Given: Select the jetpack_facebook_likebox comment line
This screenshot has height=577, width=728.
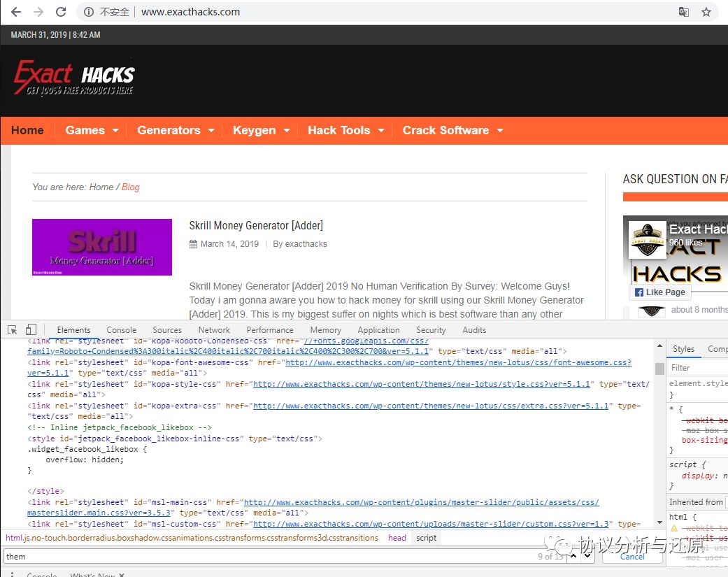Looking at the screenshot, I should pos(120,427).
